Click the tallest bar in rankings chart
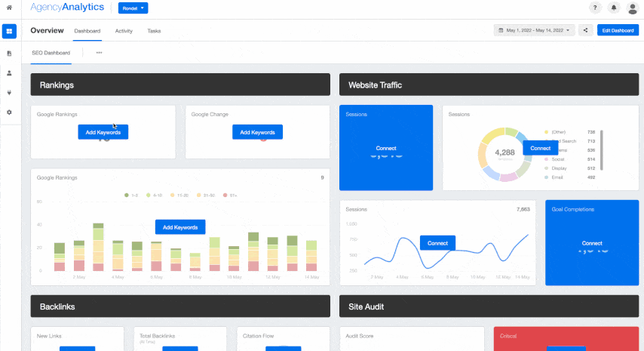 98,247
